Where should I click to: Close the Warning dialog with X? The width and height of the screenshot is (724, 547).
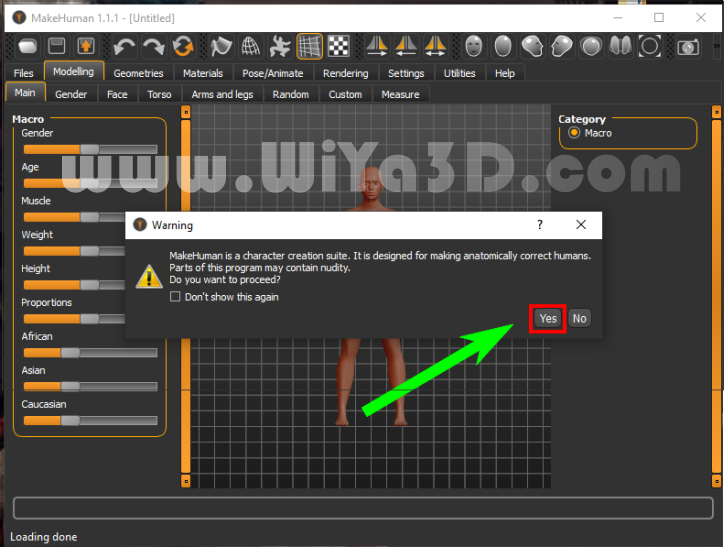[x=581, y=225]
